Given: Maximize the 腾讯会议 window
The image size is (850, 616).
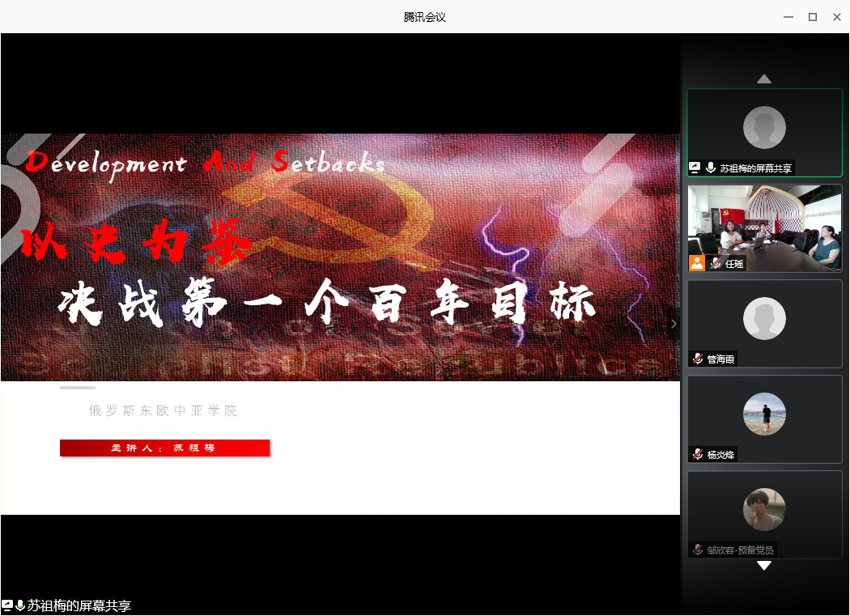Looking at the screenshot, I should coord(813,17).
